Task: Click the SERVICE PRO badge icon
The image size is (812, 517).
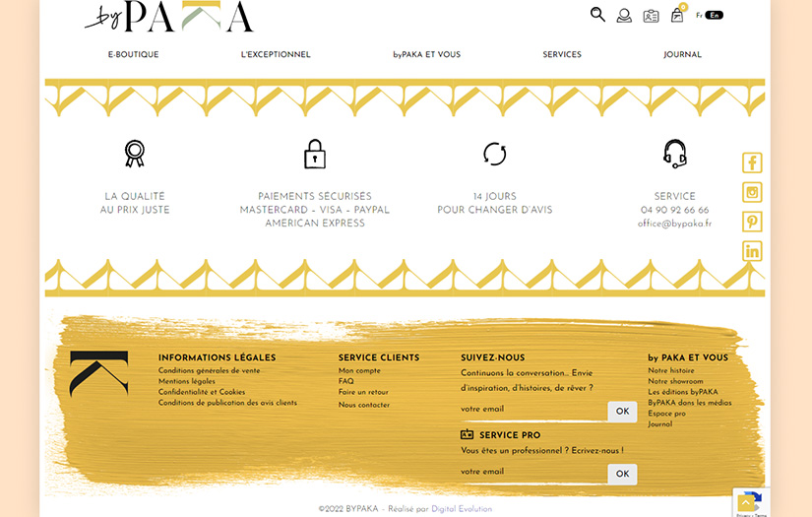Action: [468, 434]
